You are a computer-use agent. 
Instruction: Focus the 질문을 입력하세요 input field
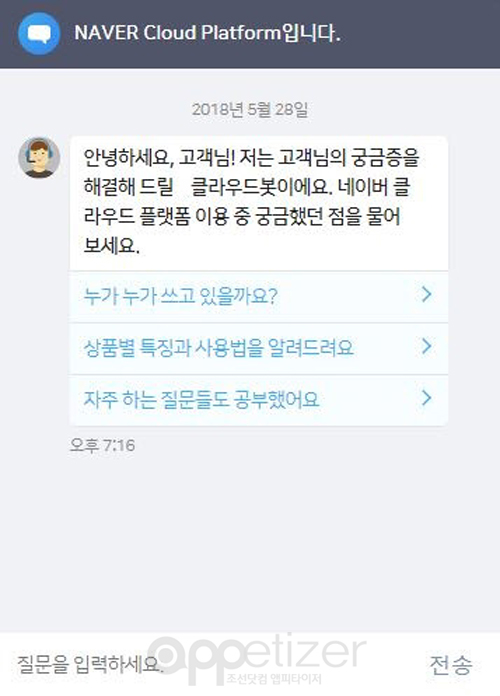(213, 664)
